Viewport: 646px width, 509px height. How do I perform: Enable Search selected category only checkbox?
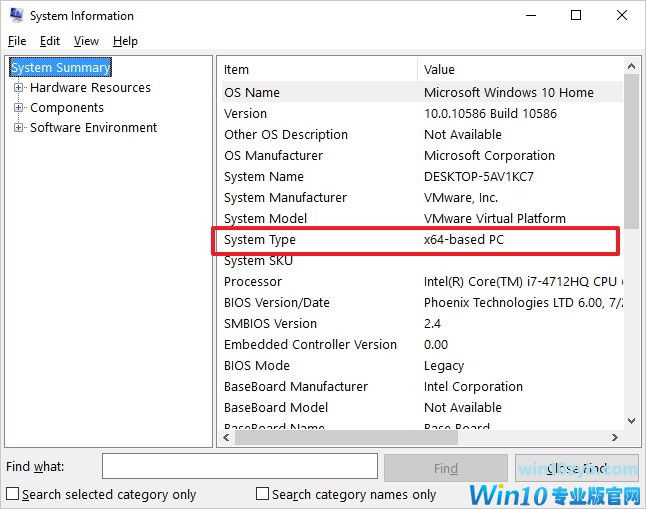pos(13,494)
